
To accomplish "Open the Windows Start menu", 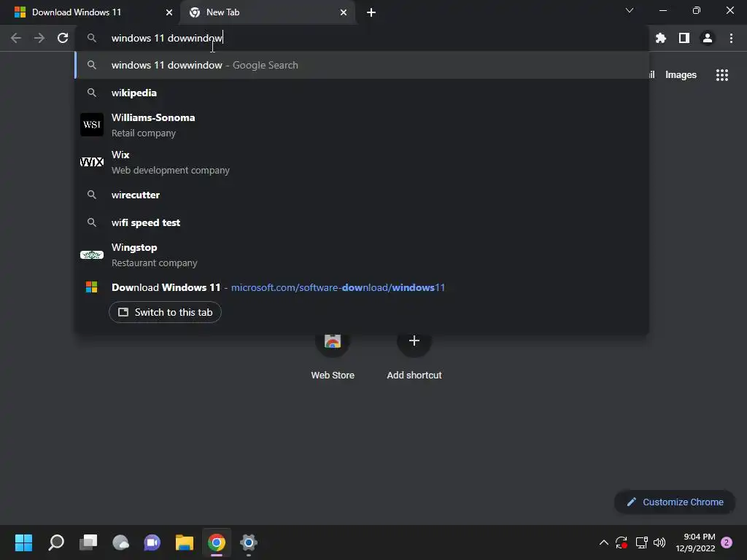I will [x=23, y=542].
